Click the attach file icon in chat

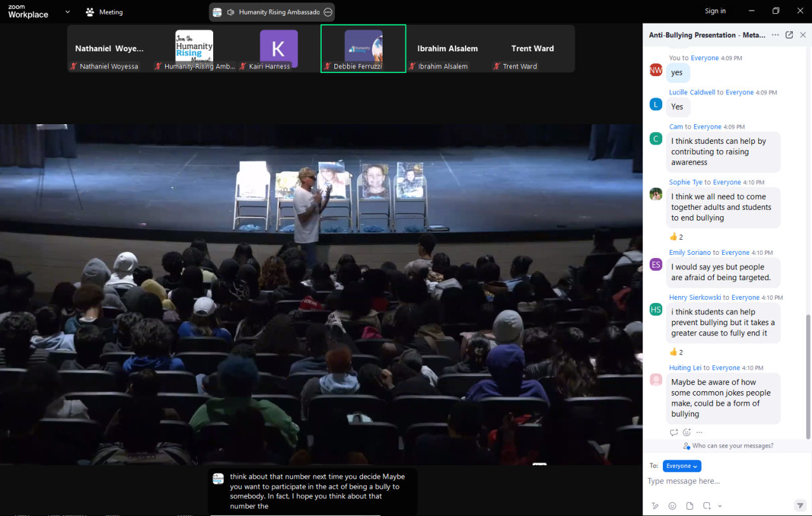690,506
